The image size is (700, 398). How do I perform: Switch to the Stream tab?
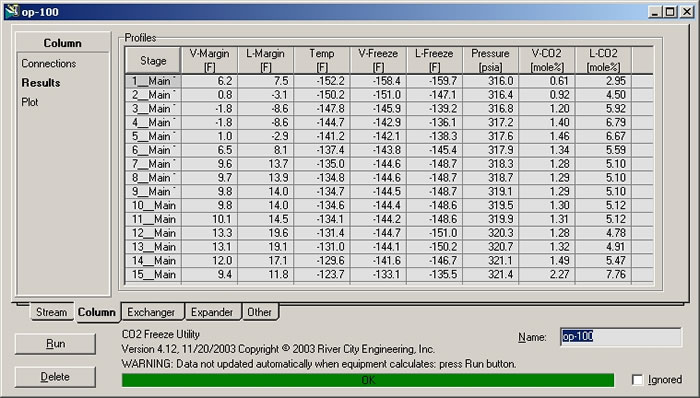[51, 312]
